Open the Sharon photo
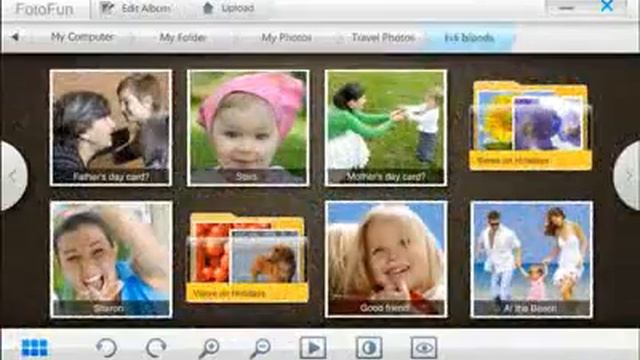Screen dimensions: 640x360 (x=111, y=259)
